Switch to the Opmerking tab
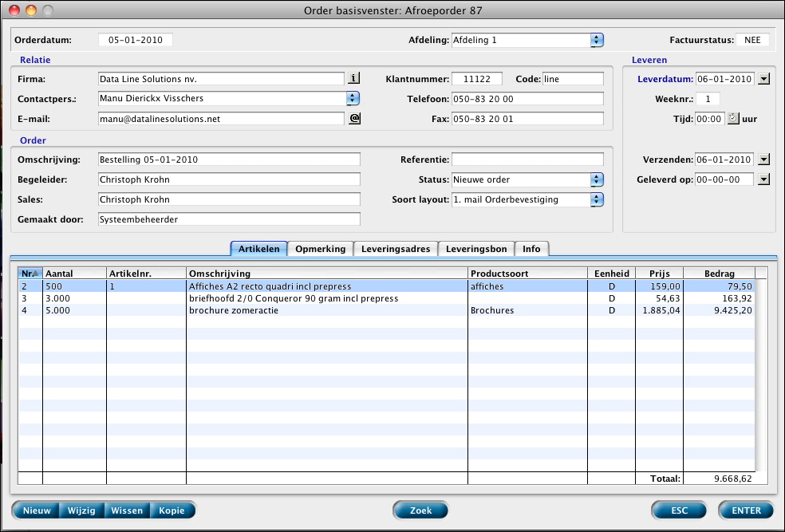The width and height of the screenshot is (785, 532). point(321,249)
